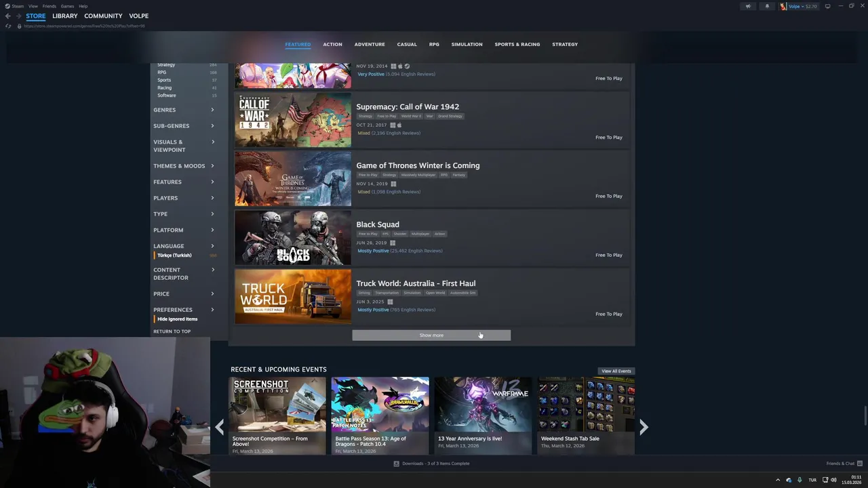Open Supremacy: Call of War 1942 title
The width and height of the screenshot is (868, 488).
point(408,106)
